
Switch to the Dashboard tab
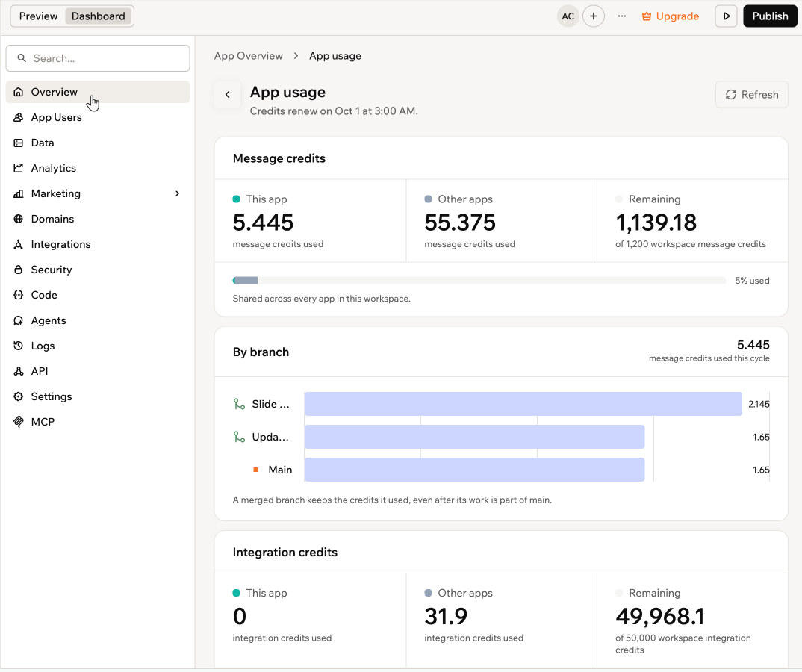point(99,16)
